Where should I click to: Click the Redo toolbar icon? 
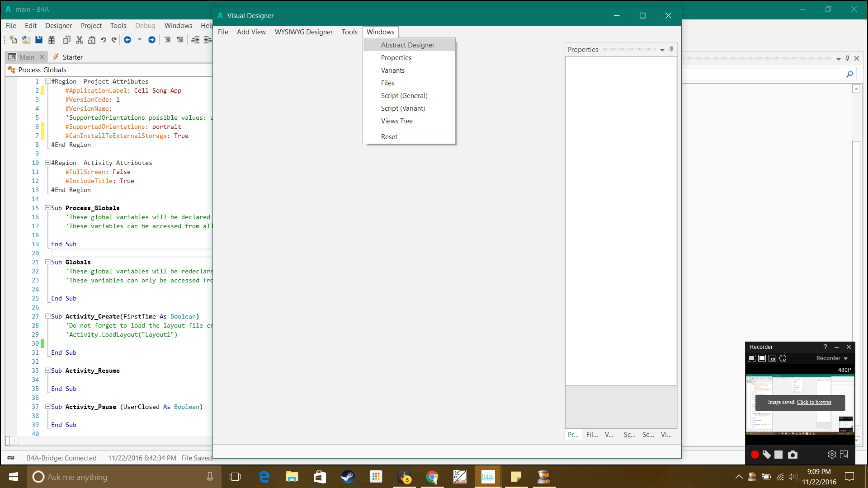[x=114, y=40]
